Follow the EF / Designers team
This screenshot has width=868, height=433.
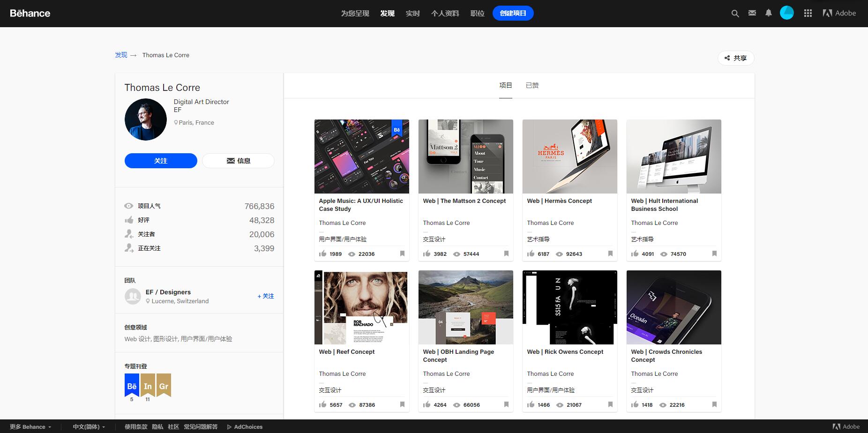(x=266, y=296)
